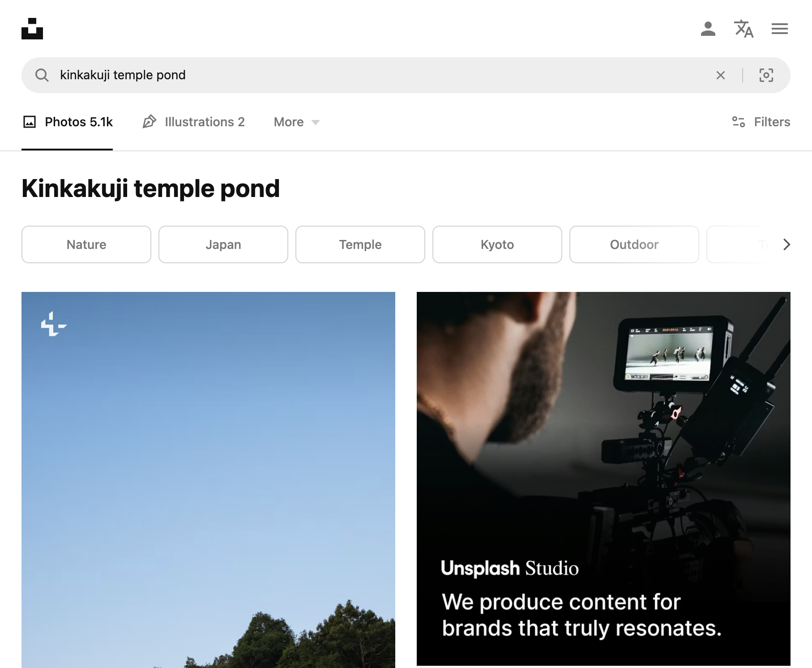The image size is (812, 668).
Task: Switch to the Photos 5.1k tab
Action: [68, 122]
